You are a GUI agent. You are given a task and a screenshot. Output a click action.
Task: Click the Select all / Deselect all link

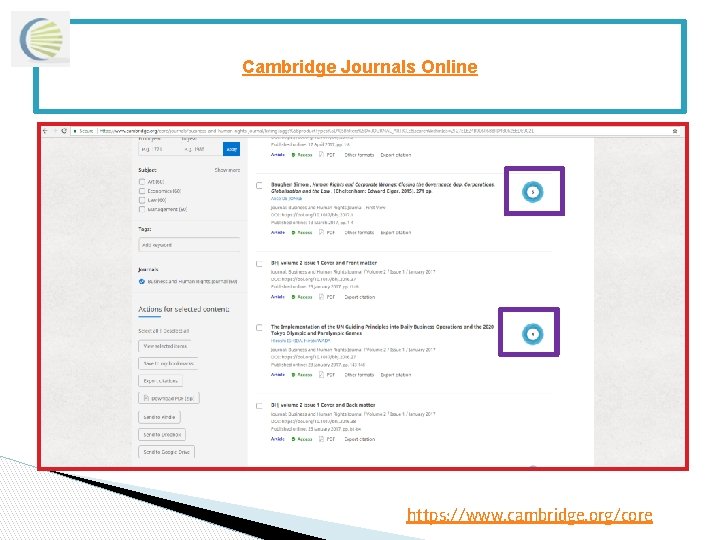pos(163,331)
